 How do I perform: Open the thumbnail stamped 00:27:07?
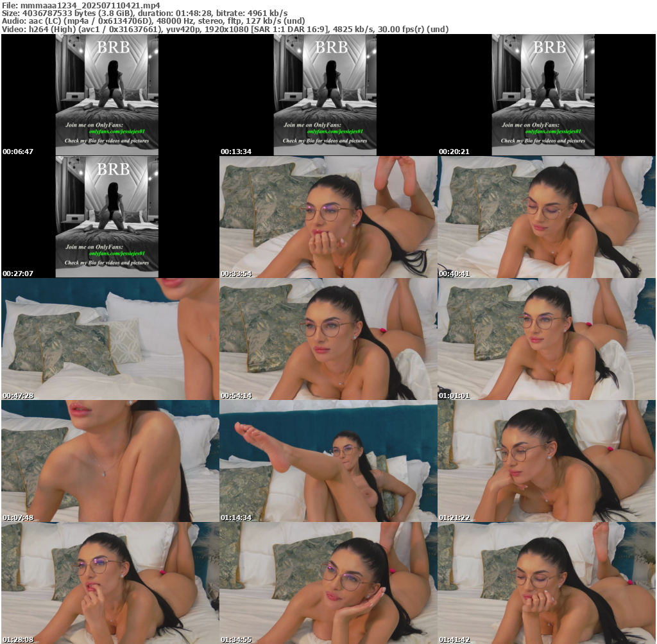pyautogui.click(x=110, y=217)
